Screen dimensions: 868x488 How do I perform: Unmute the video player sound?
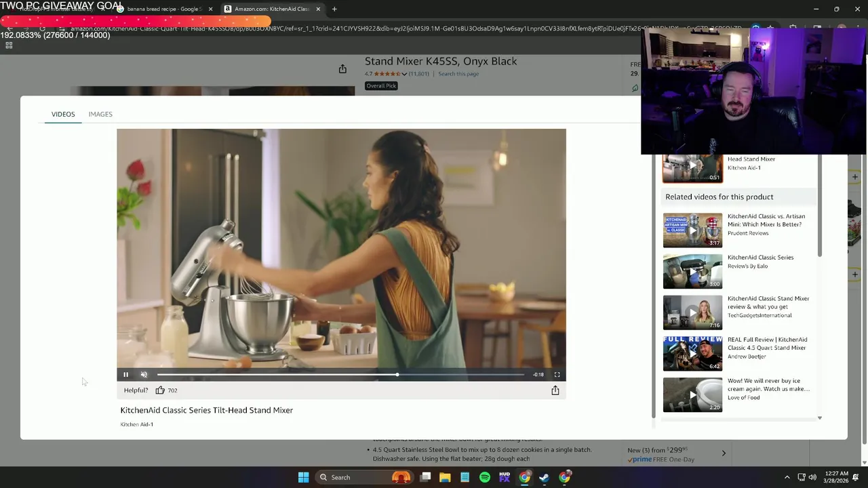[144, 374]
